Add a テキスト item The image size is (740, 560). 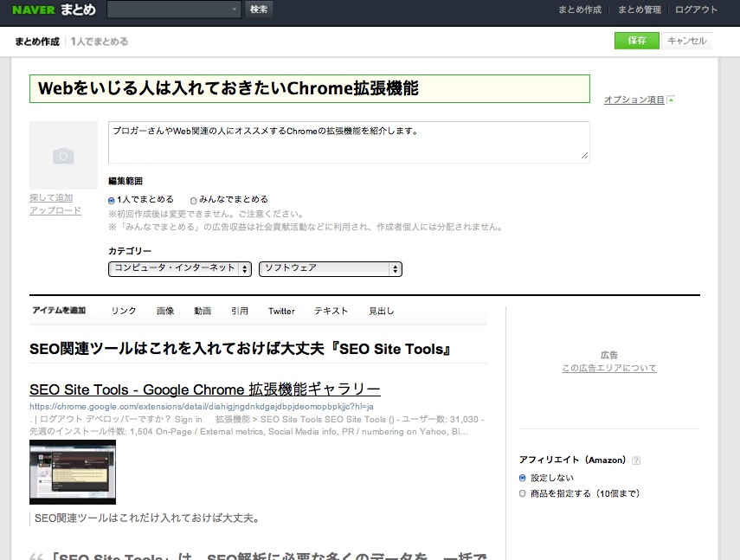331,311
